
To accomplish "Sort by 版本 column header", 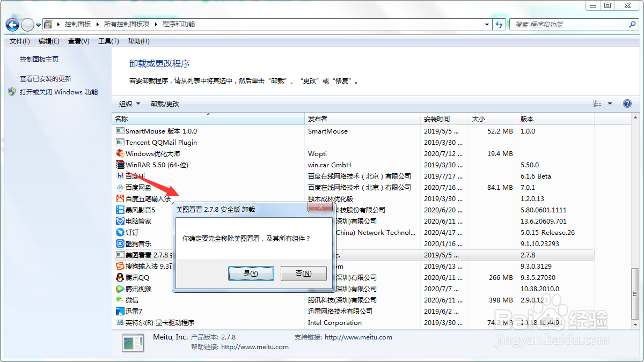I will 556,119.
